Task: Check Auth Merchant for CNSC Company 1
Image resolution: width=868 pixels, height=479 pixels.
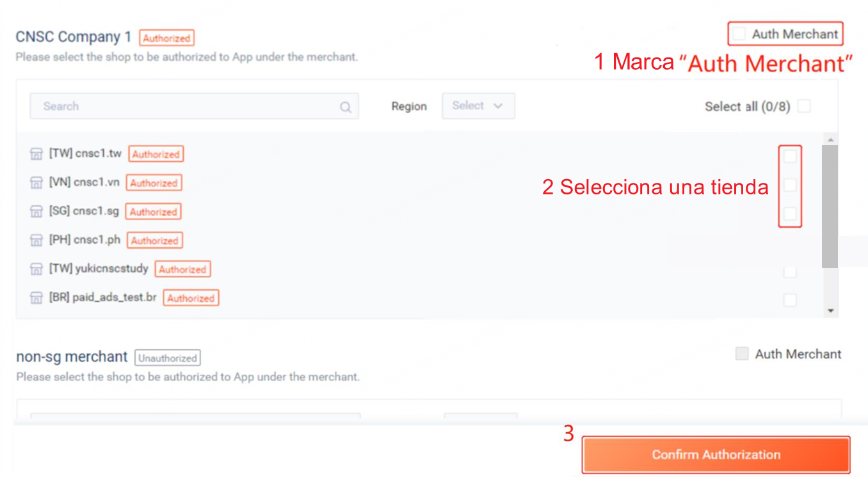Action: (739, 34)
